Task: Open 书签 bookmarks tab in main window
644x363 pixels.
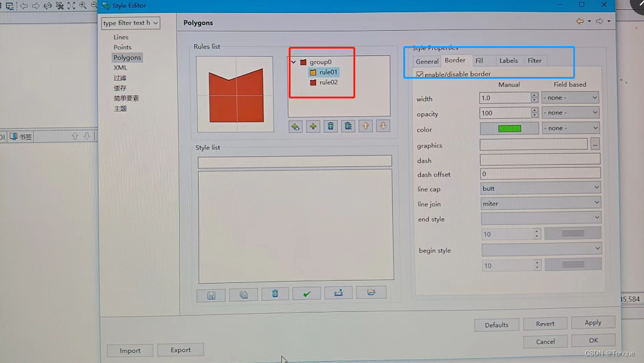Action: point(21,137)
